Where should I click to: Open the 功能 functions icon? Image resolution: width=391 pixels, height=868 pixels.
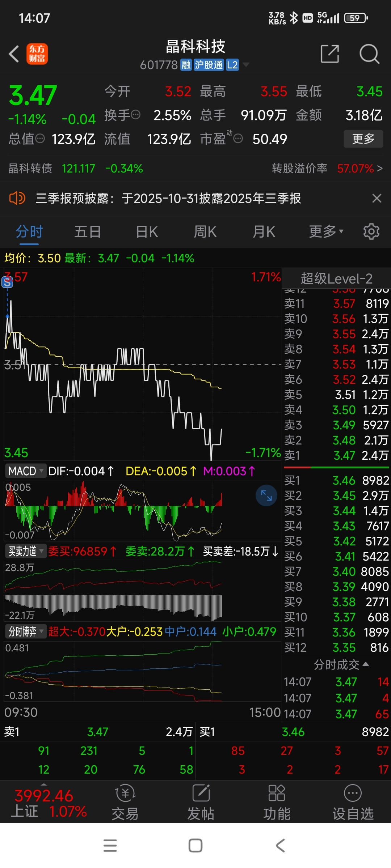click(x=277, y=802)
